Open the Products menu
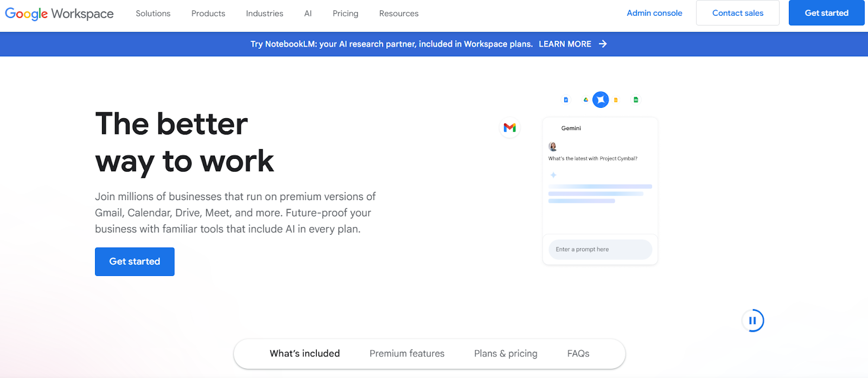Screen dimensions: 868x378 click(x=208, y=14)
